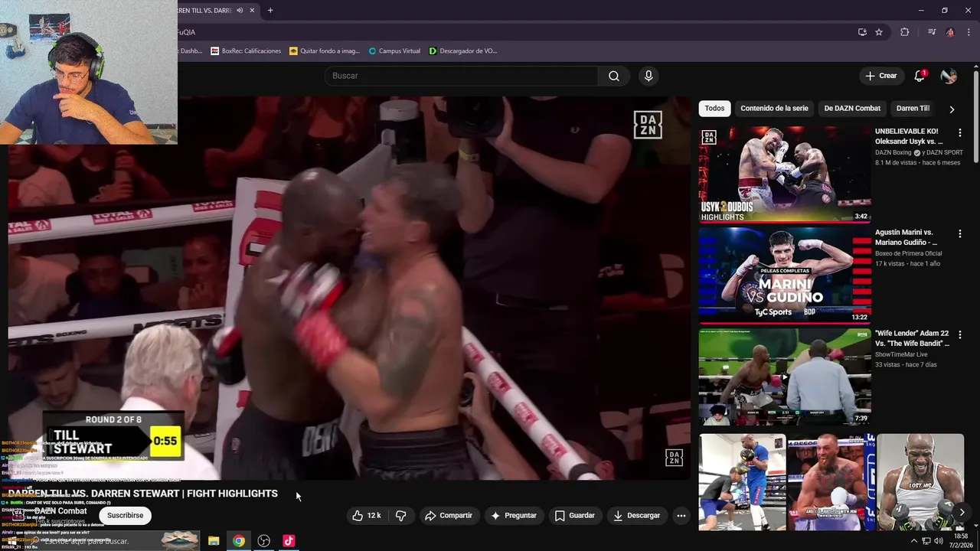Screen dimensions: 980x551
Task: Close the Darren Till browser tab
Action: coord(253,11)
